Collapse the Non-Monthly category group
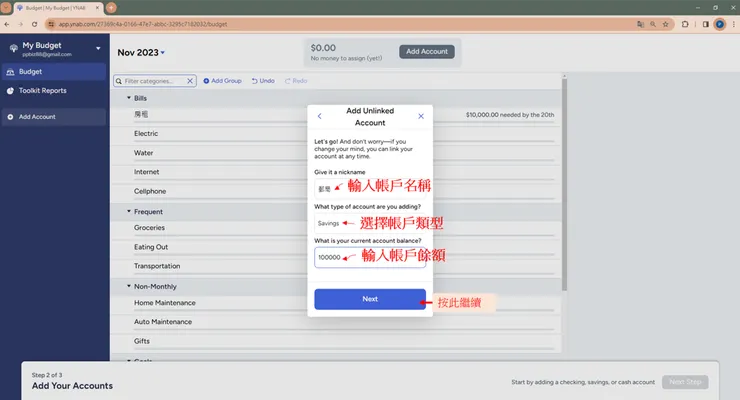This screenshot has height=400, width=740. click(x=128, y=286)
